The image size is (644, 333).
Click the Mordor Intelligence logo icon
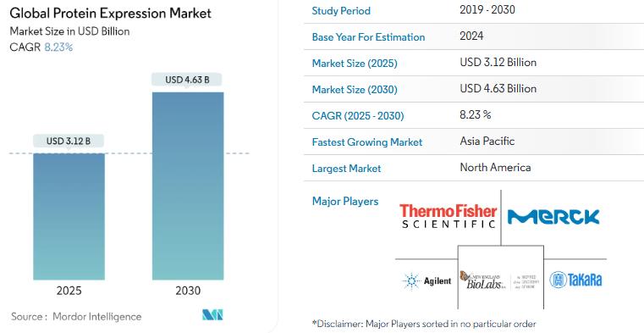click(212, 315)
